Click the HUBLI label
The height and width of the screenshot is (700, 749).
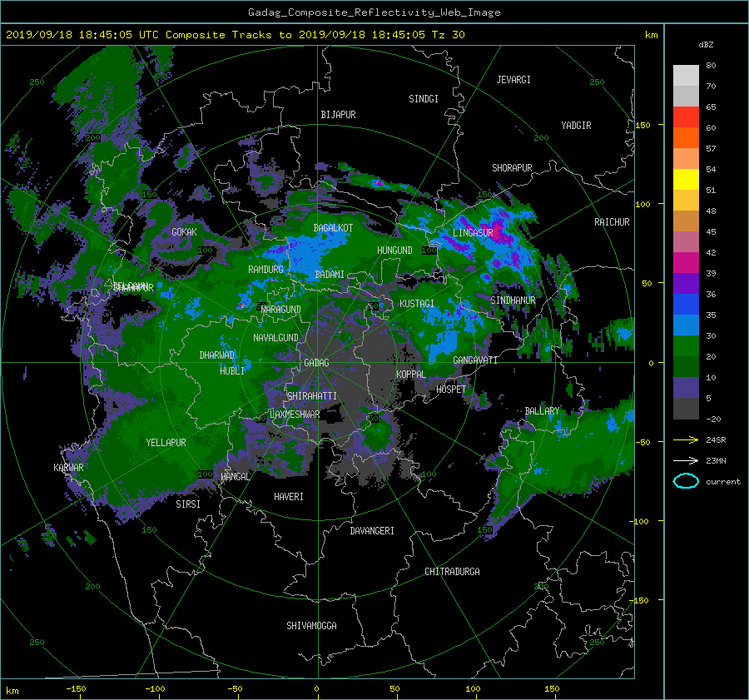231,371
